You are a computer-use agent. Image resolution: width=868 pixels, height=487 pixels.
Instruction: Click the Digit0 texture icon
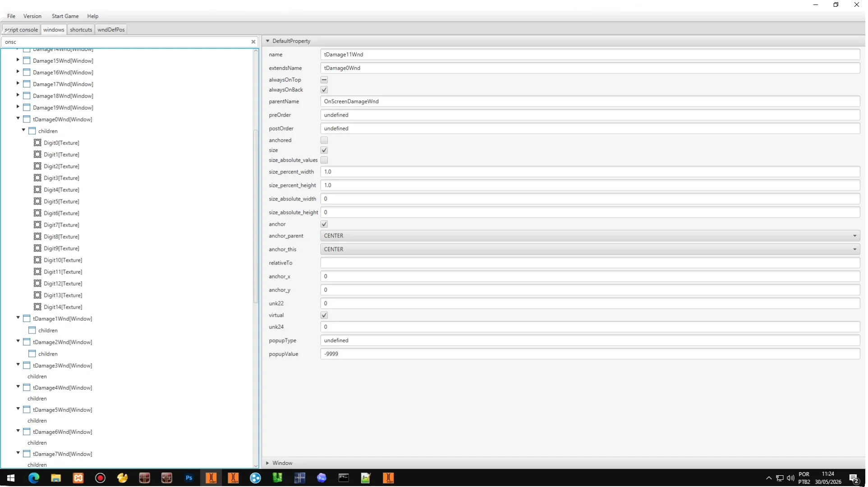[x=37, y=143]
